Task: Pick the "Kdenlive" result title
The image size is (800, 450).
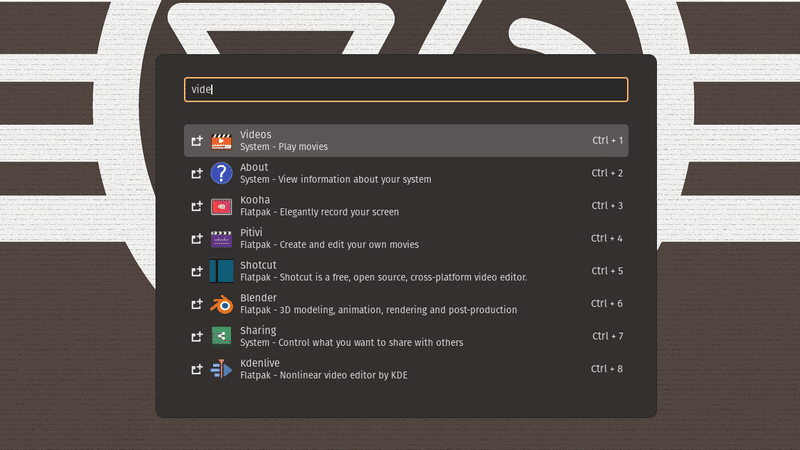Action: [260, 363]
